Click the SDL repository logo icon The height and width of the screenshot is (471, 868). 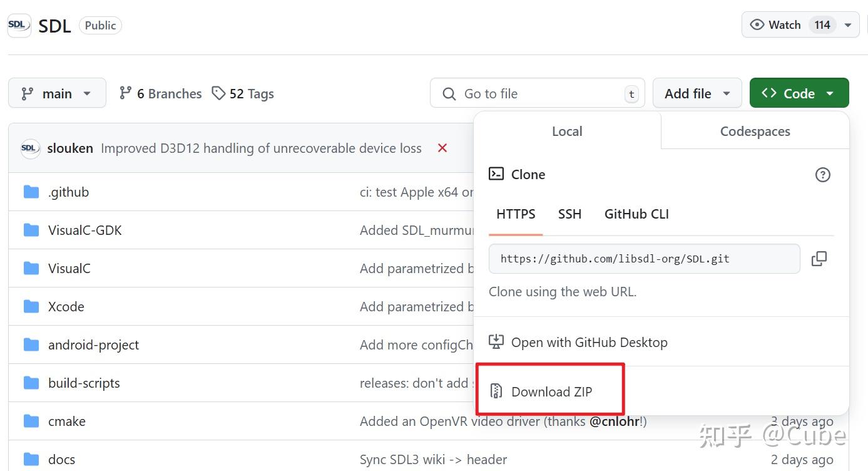(19, 26)
